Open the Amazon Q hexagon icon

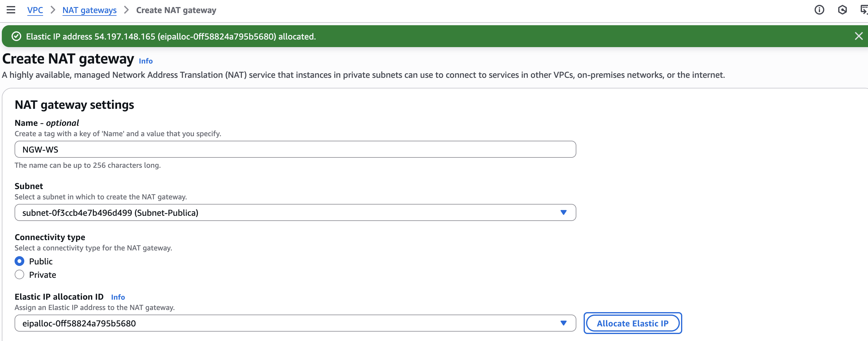tap(842, 10)
